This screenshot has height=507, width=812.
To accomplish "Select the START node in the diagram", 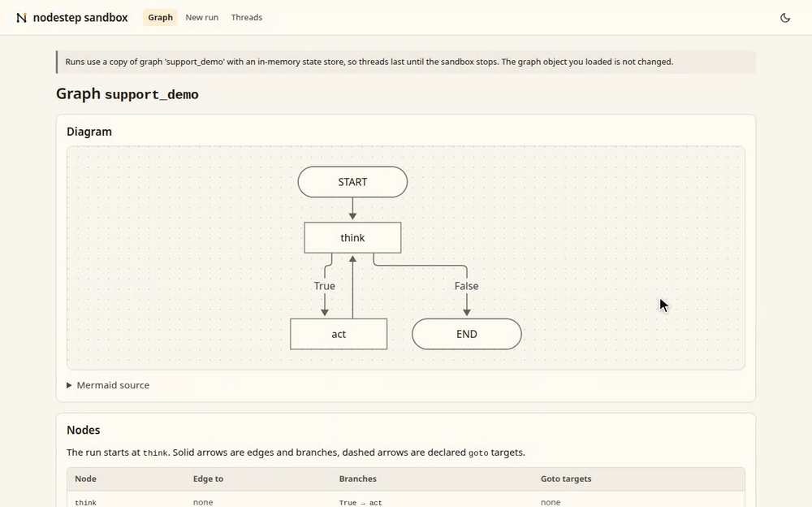I will (352, 182).
